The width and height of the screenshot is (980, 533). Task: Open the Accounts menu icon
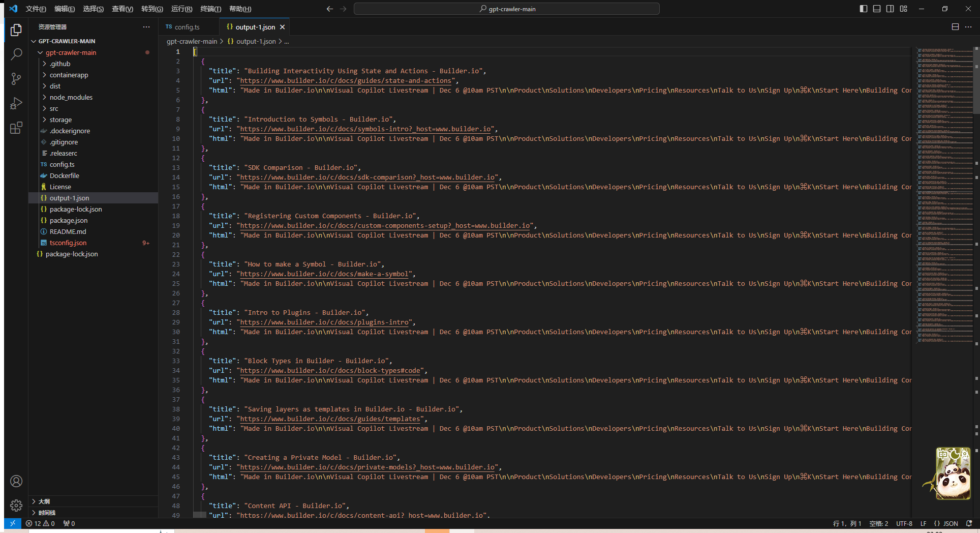16,481
